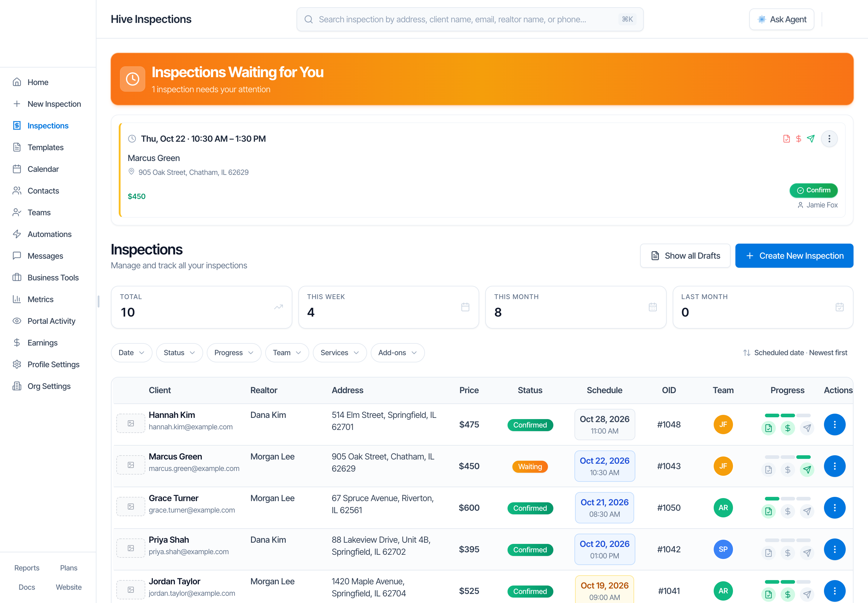868x603 pixels.
Task: Open Calendar in sidebar
Action: point(48,169)
